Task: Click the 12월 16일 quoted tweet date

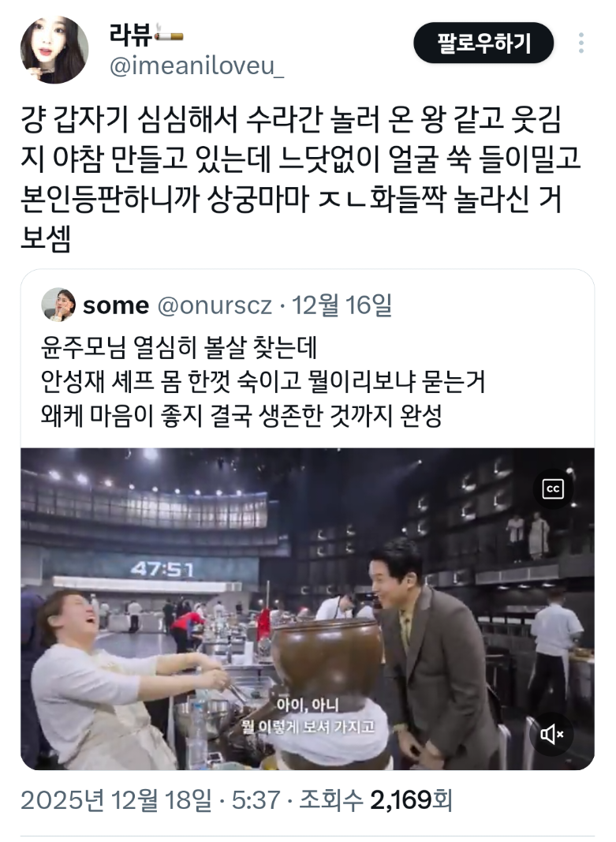Action: (342, 305)
